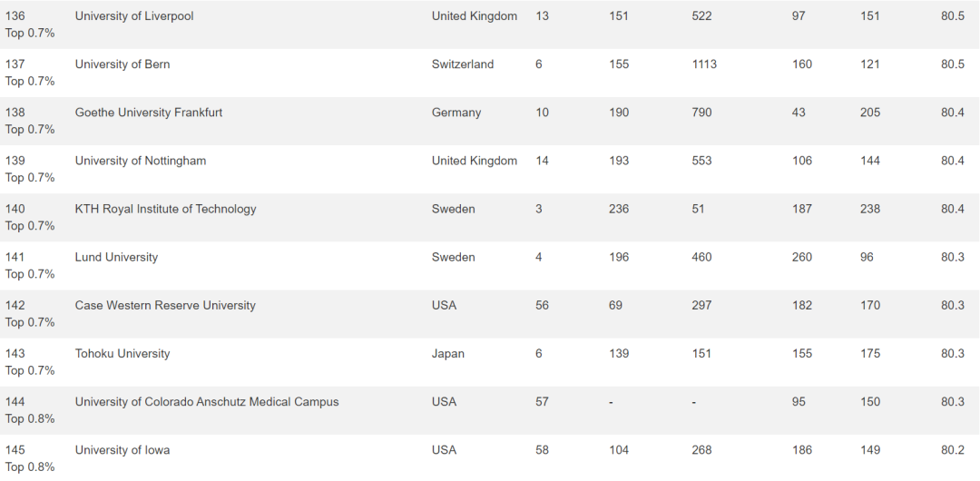Click the University of Liverpool name
980x481 pixels.
[133, 16]
